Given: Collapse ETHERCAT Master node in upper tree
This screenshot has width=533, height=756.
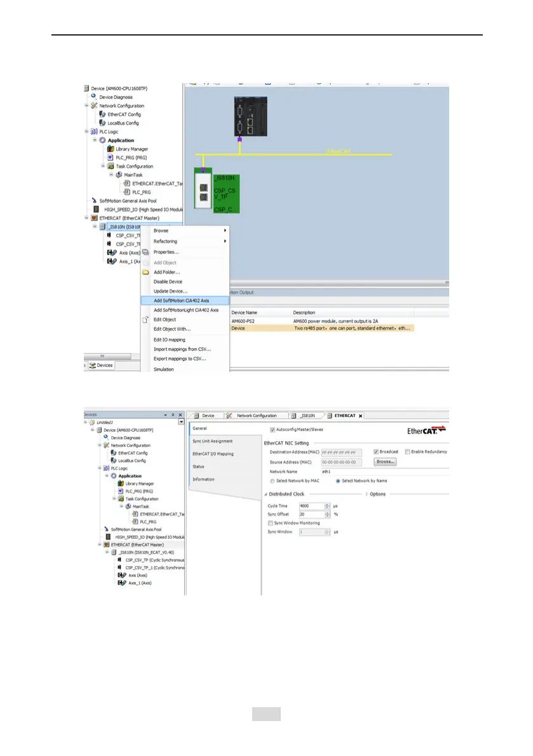Looking at the screenshot, I should pyautogui.click(x=86, y=218).
